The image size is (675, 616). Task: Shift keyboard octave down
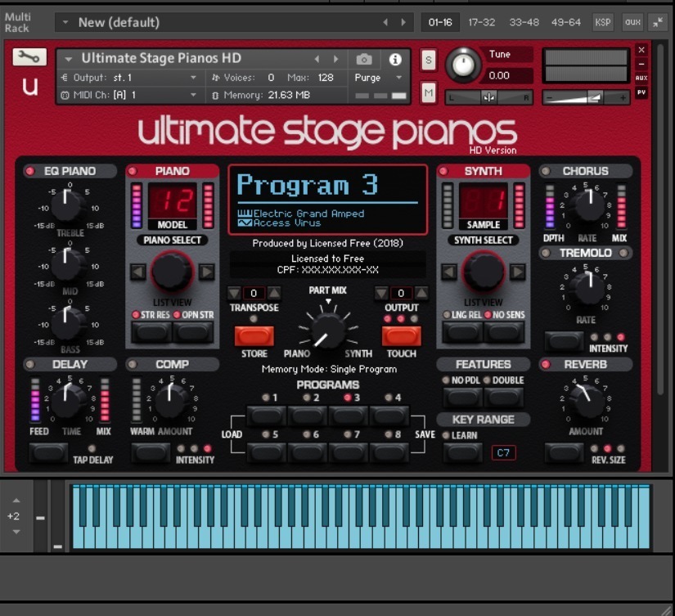point(16,532)
